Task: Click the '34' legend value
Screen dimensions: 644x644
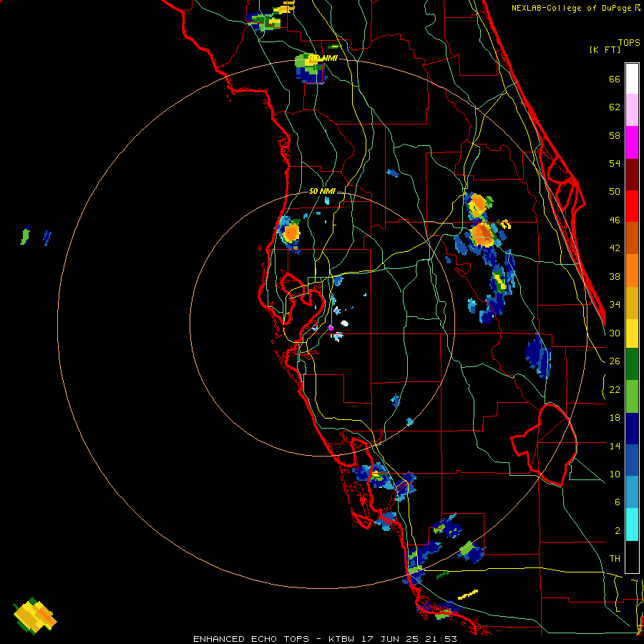Action: point(615,305)
